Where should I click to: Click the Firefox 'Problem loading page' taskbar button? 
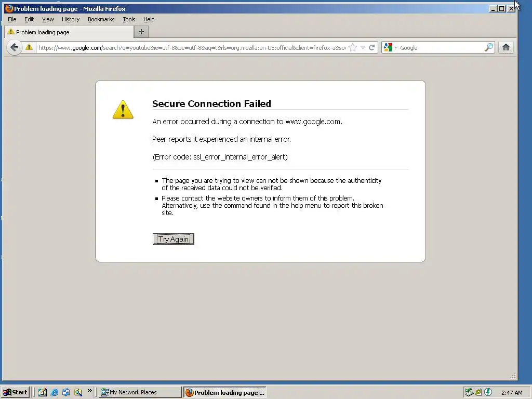(x=225, y=393)
